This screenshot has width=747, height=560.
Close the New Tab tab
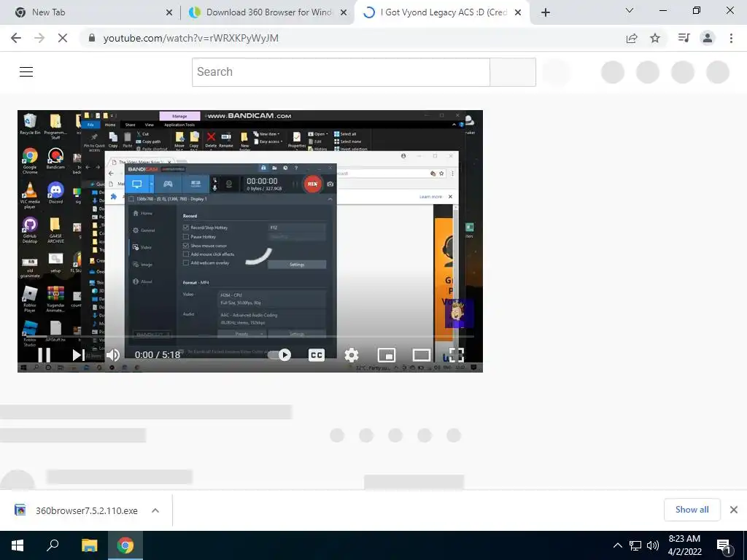(x=169, y=13)
